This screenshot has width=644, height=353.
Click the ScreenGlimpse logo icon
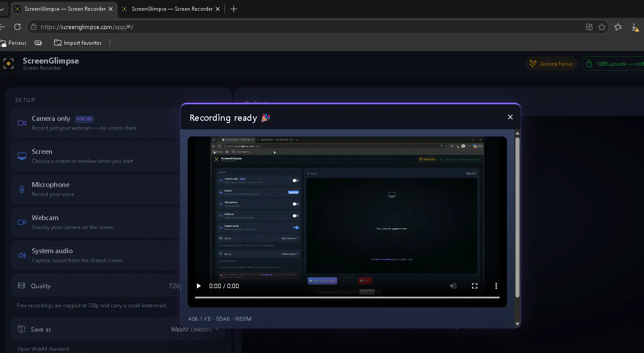[9, 64]
